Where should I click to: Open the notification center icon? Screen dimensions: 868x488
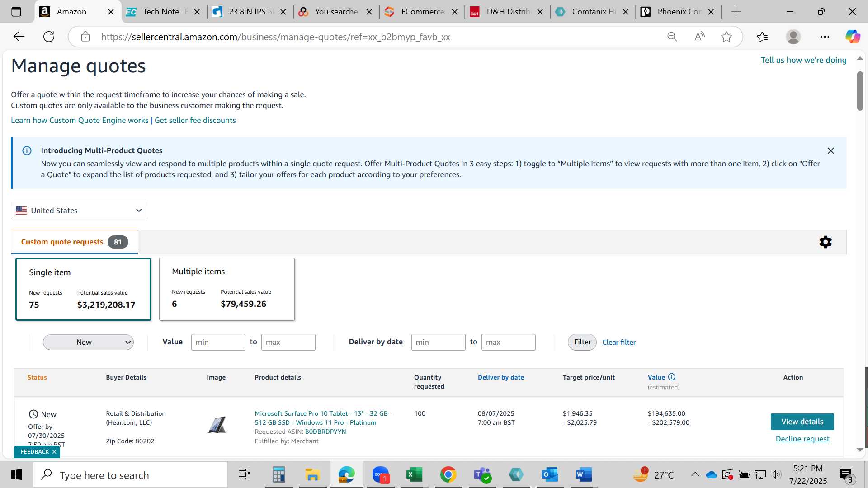pyautogui.click(x=846, y=475)
